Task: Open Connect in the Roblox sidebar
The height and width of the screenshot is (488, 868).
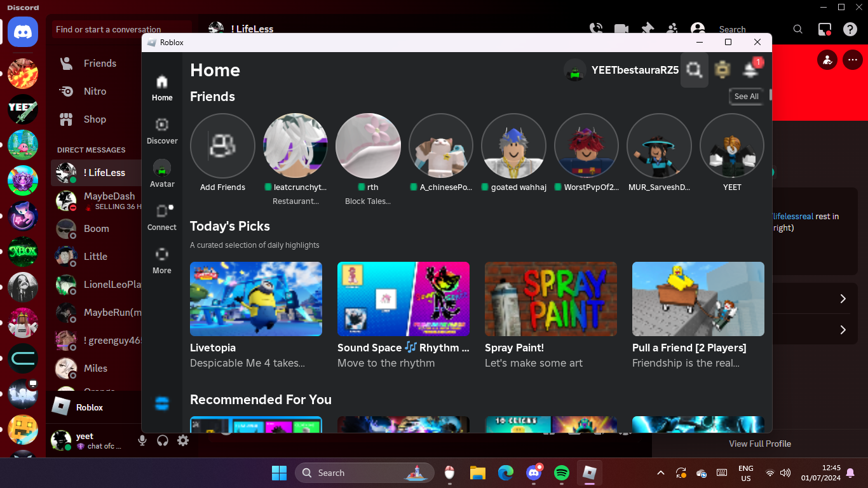Action: coord(162,217)
